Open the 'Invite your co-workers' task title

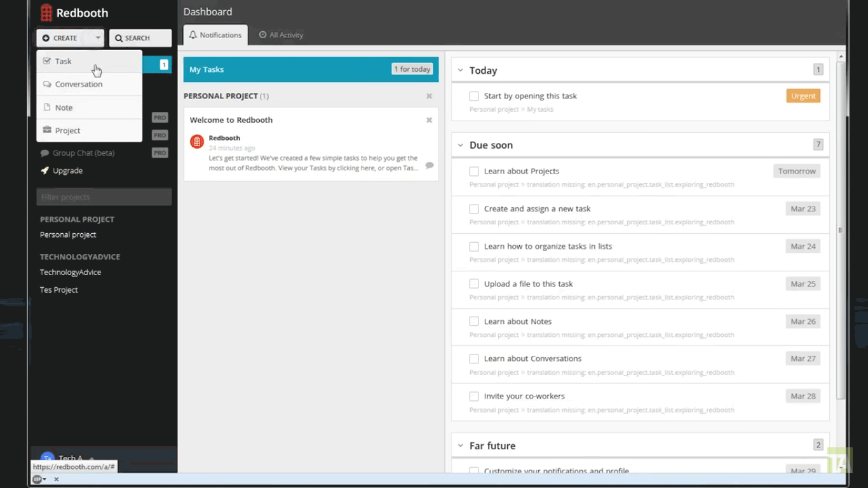pyautogui.click(x=524, y=396)
